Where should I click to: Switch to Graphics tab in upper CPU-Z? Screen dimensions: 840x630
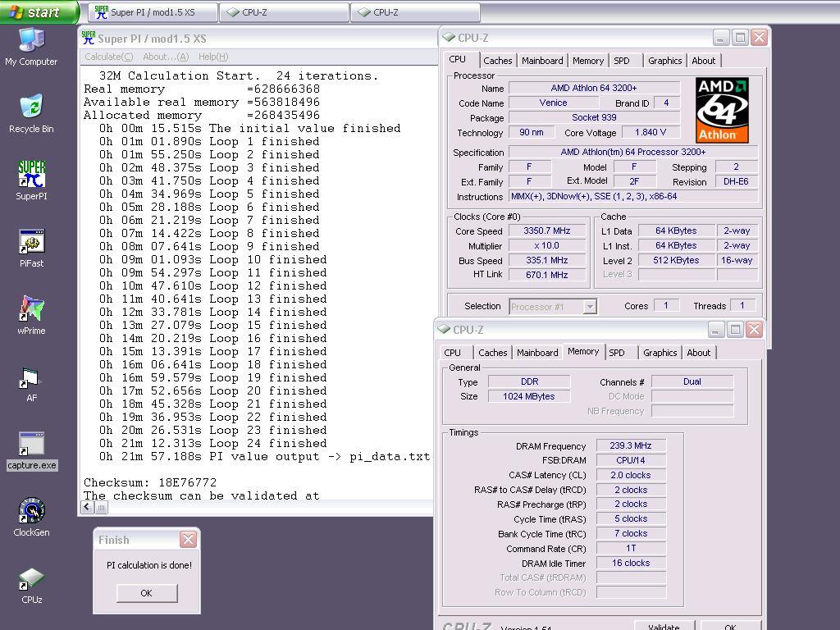coord(664,61)
